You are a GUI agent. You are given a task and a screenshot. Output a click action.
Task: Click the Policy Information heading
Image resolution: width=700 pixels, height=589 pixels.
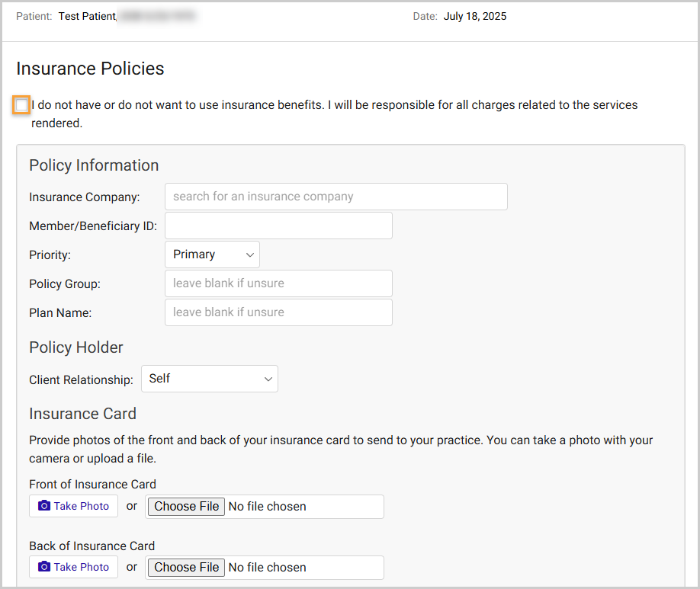tap(94, 165)
